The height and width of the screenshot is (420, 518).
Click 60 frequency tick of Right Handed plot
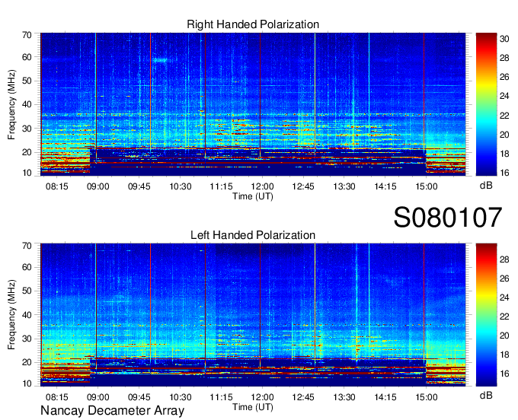tap(27, 57)
